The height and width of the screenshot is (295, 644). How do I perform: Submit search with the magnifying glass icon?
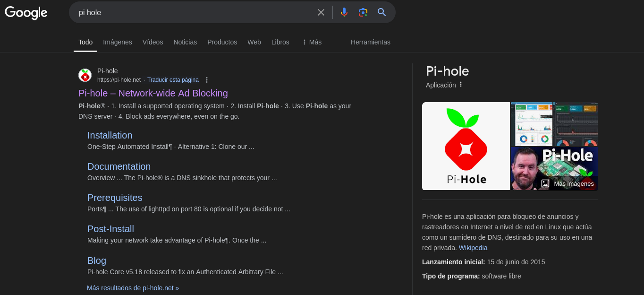382,12
